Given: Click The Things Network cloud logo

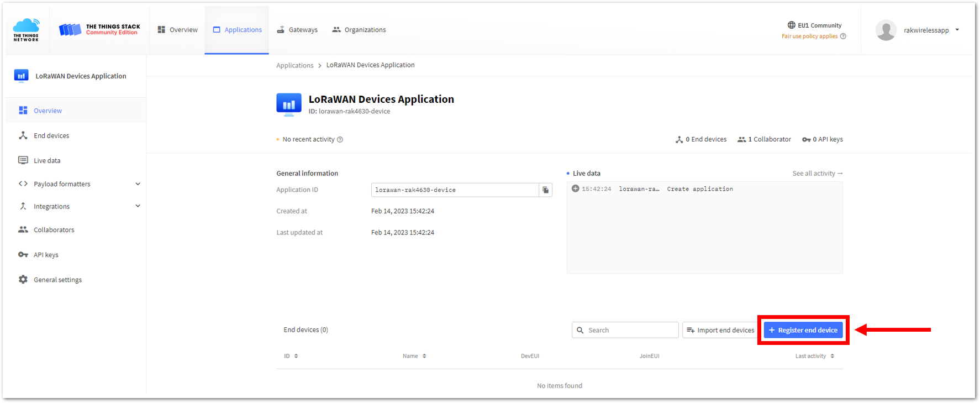Looking at the screenshot, I should pos(27,30).
